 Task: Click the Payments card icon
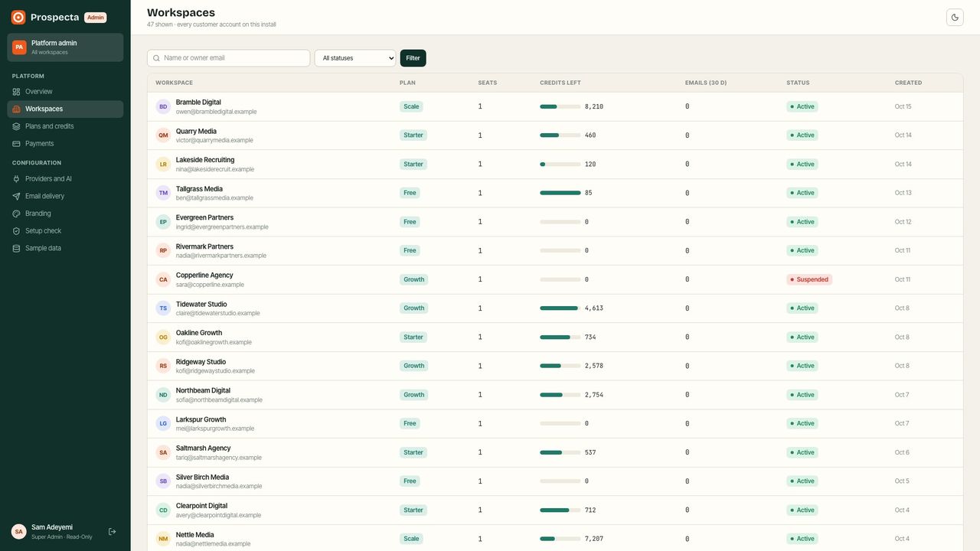17,144
